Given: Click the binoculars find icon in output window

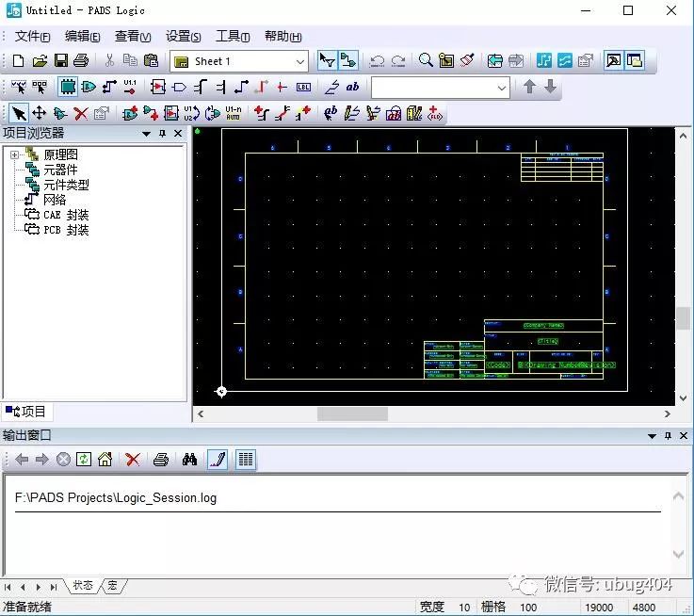Looking at the screenshot, I should point(189,460).
